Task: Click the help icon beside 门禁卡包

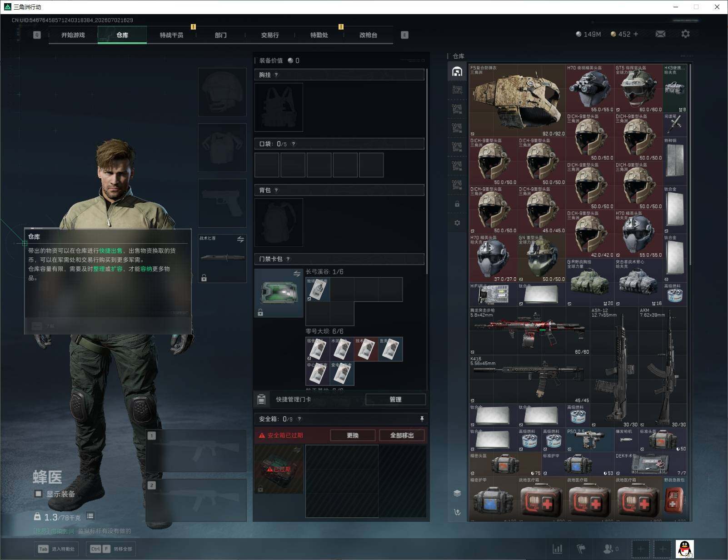Action: coord(288,259)
